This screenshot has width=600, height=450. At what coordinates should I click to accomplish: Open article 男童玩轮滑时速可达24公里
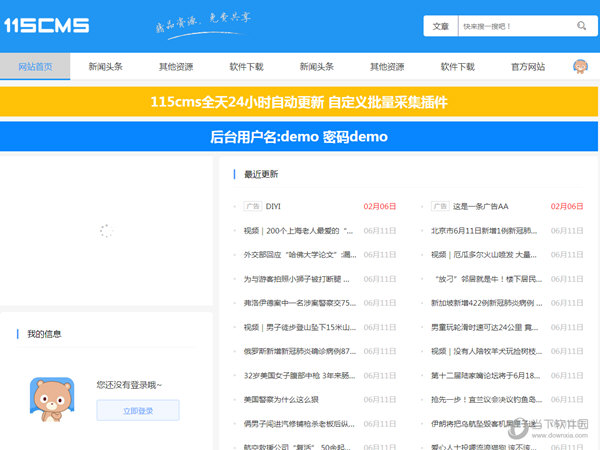pyautogui.click(x=484, y=327)
